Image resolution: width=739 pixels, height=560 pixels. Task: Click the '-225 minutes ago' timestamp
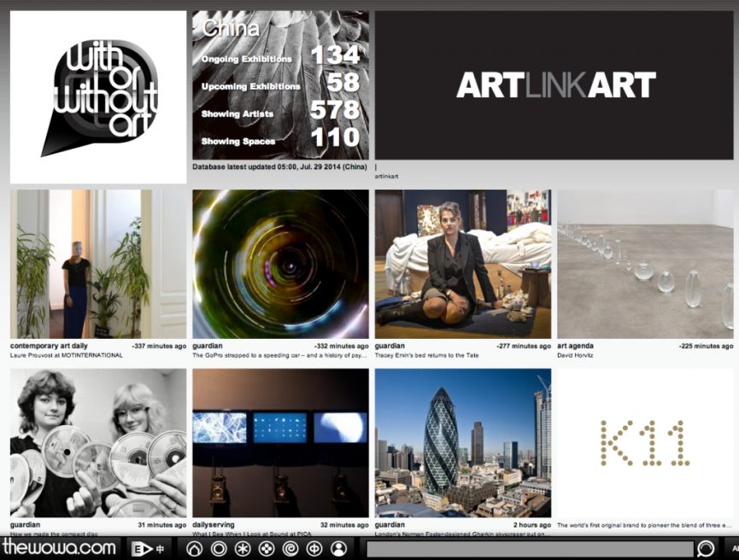click(x=706, y=347)
